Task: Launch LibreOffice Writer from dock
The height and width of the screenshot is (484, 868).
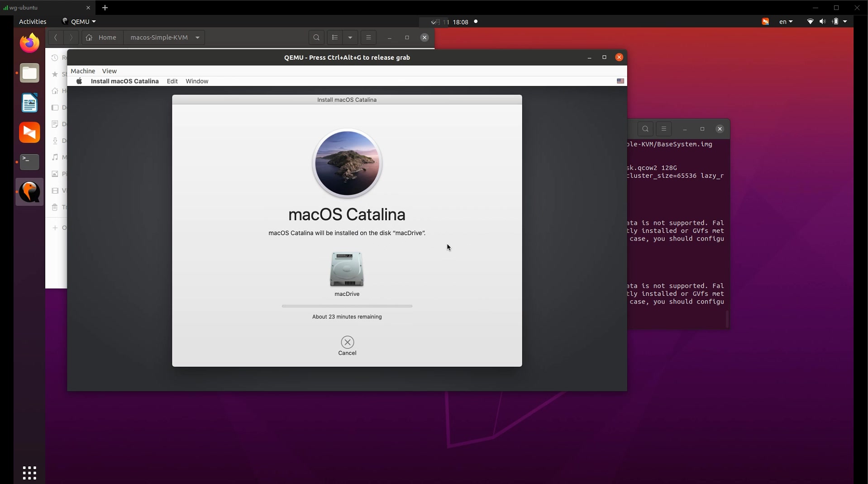Action: pos(29,103)
